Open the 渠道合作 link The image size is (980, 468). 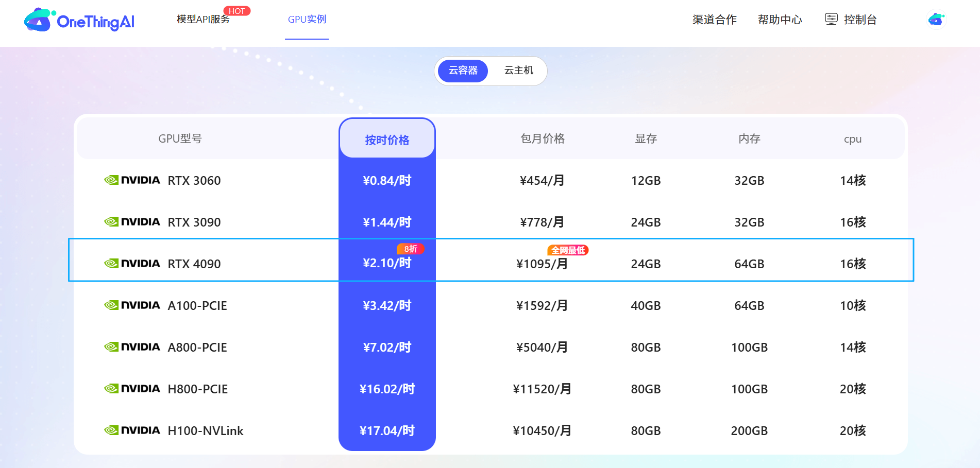[x=714, y=20]
